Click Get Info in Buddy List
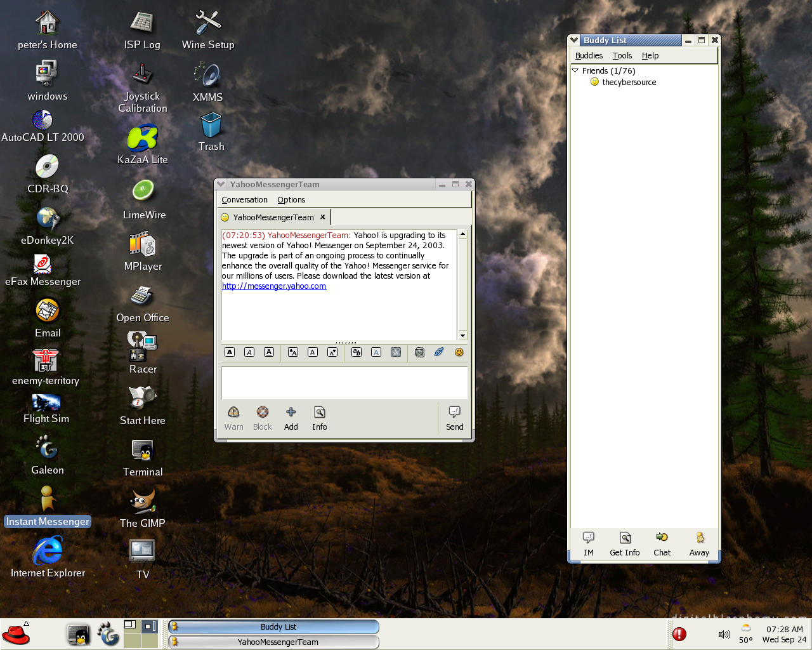Image resolution: width=812 pixels, height=650 pixels. tap(625, 544)
